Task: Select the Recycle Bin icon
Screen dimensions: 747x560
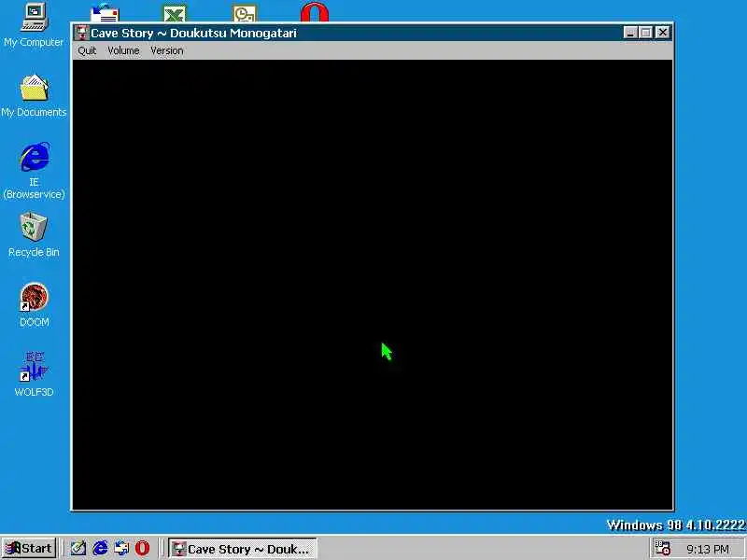Action: (34, 227)
